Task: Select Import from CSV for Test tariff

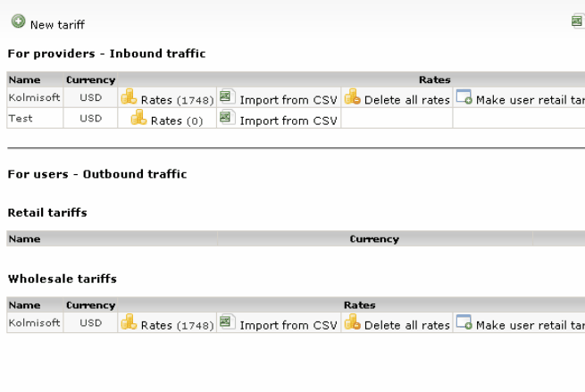Action: point(288,121)
